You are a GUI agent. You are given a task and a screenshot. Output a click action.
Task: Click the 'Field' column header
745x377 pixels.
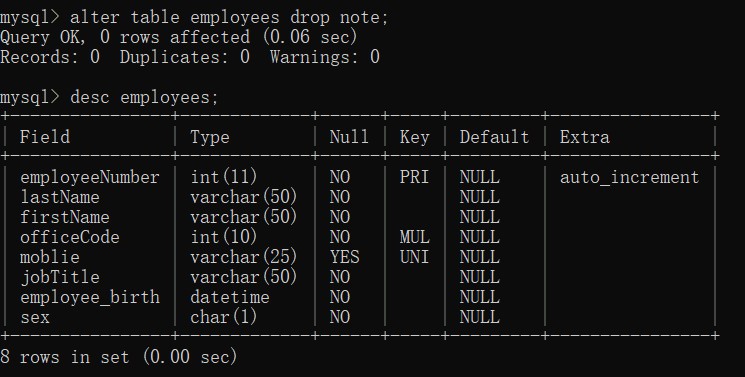click(45, 137)
